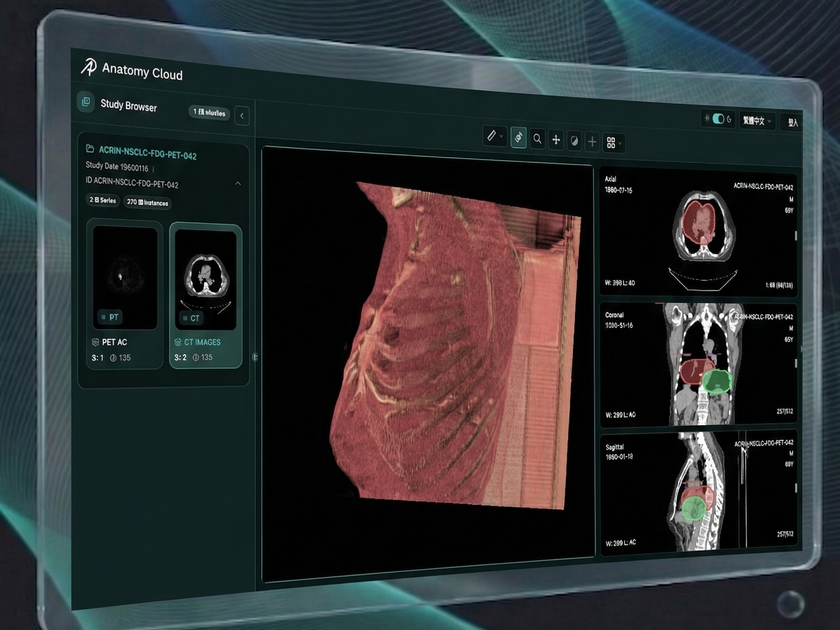Click the Study Browser panel icon
Viewport: 840px width, 630px height.
coord(86,101)
